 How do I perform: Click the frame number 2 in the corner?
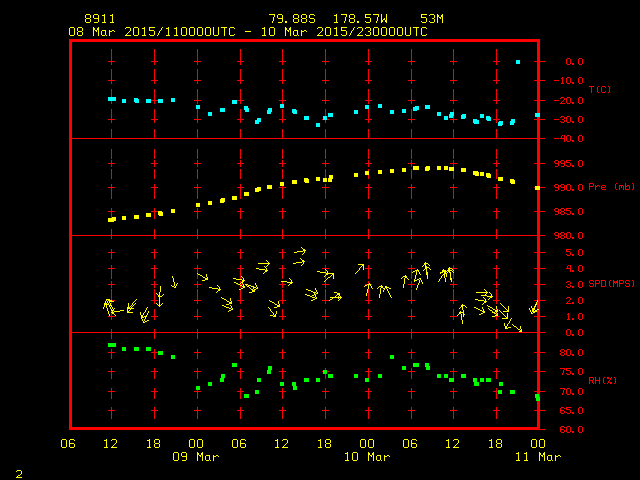19,474
